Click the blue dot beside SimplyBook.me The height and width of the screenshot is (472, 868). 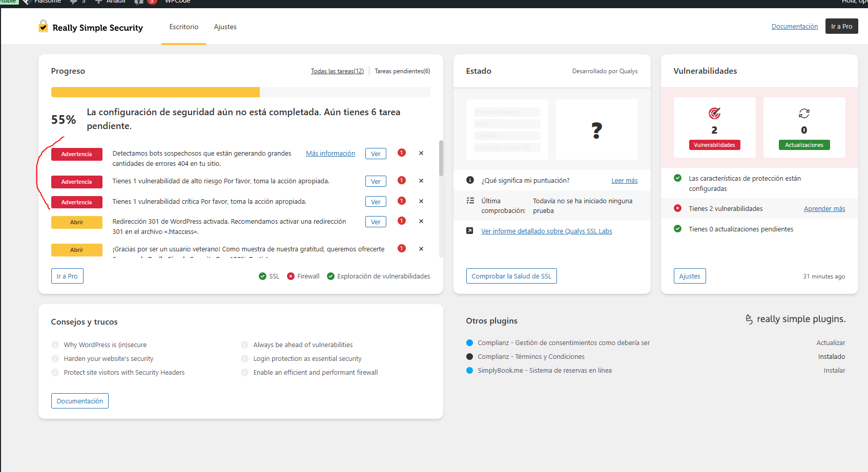pyautogui.click(x=469, y=370)
